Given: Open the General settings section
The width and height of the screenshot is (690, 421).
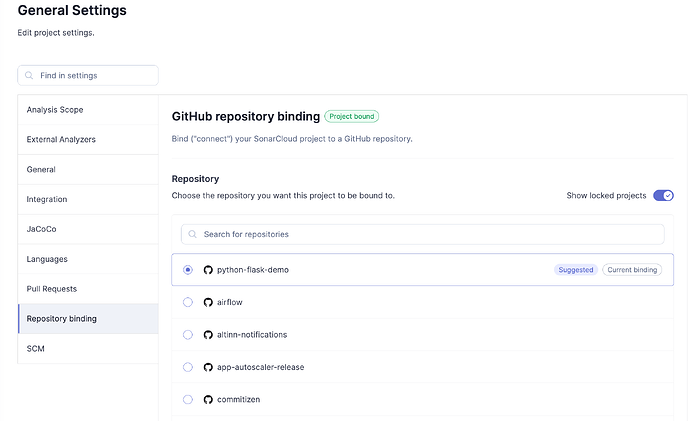Looking at the screenshot, I should click(88, 169).
